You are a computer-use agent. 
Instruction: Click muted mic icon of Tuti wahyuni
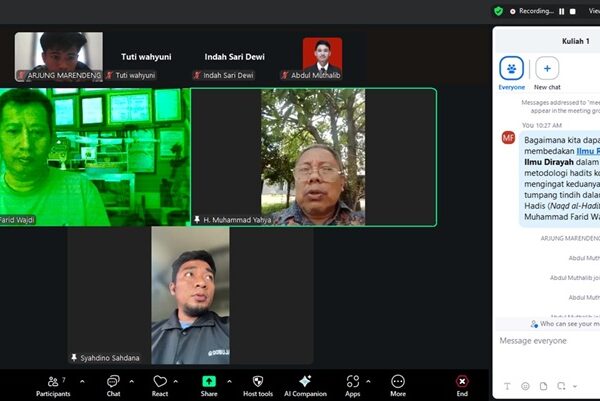(x=109, y=75)
